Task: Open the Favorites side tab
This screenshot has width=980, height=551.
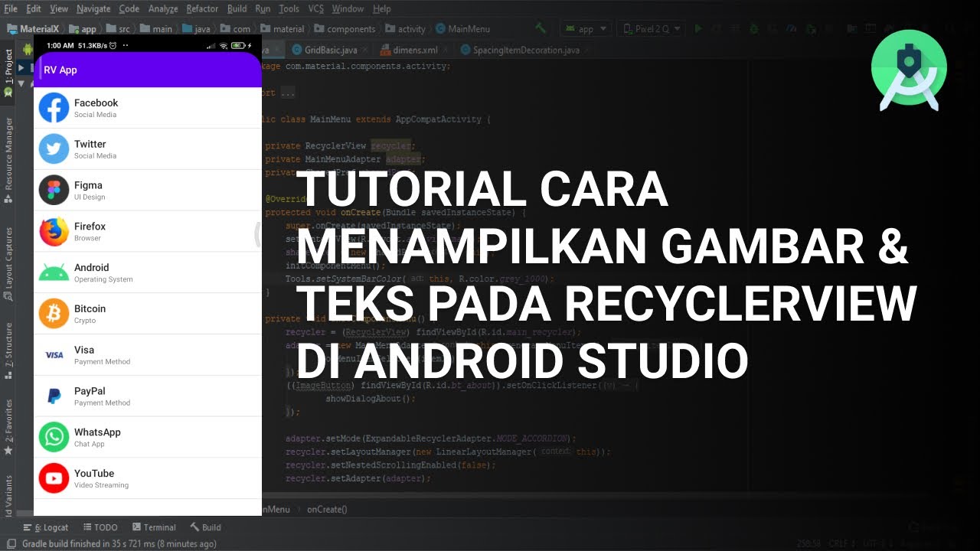Action: point(8,427)
